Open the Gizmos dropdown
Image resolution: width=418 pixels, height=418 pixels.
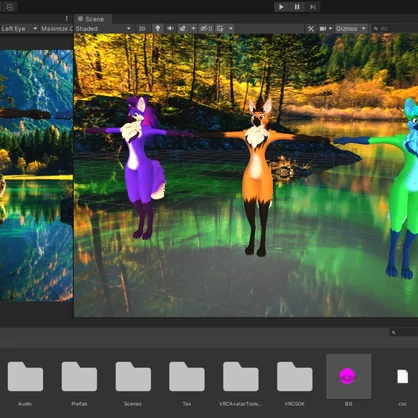point(351,29)
